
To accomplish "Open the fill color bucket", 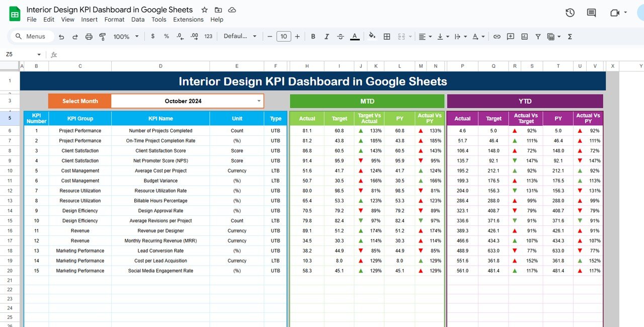I will point(372,36).
